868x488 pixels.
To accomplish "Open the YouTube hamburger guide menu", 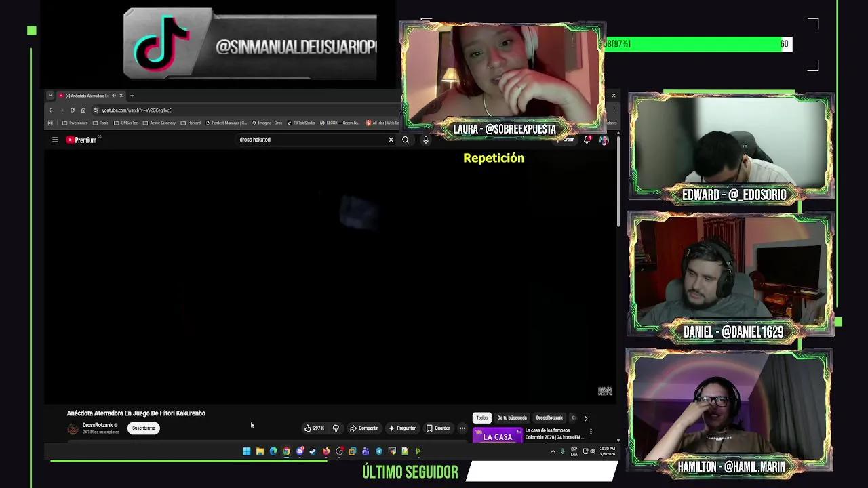I will [x=55, y=140].
